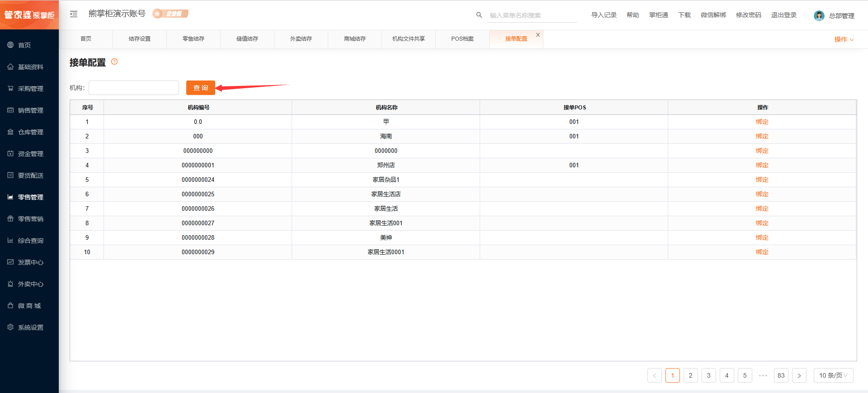
Task: Click the 总部管理 user name
Action: coord(841,16)
